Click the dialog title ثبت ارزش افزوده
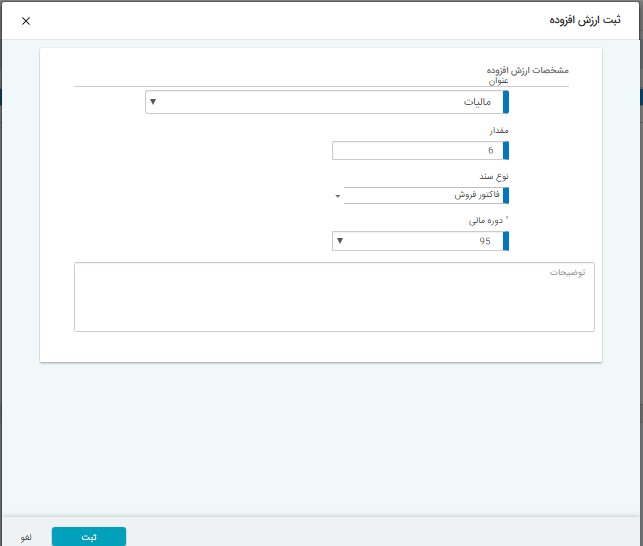 (585, 20)
